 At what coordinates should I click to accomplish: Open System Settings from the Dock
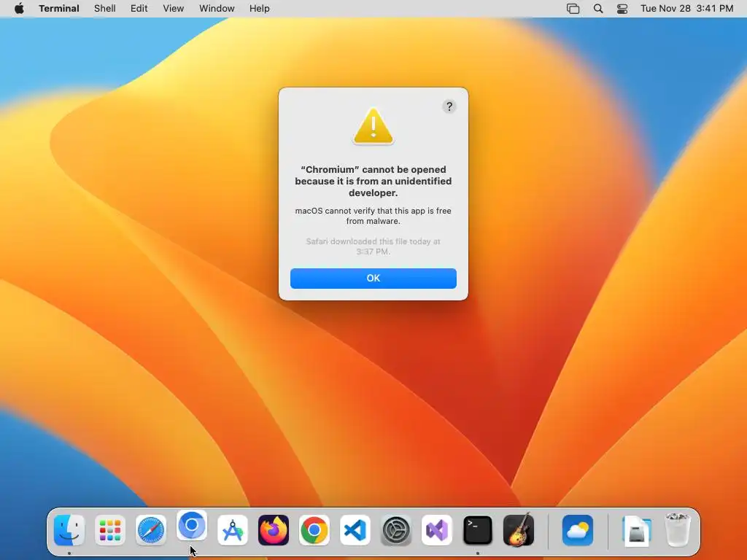coord(396,530)
